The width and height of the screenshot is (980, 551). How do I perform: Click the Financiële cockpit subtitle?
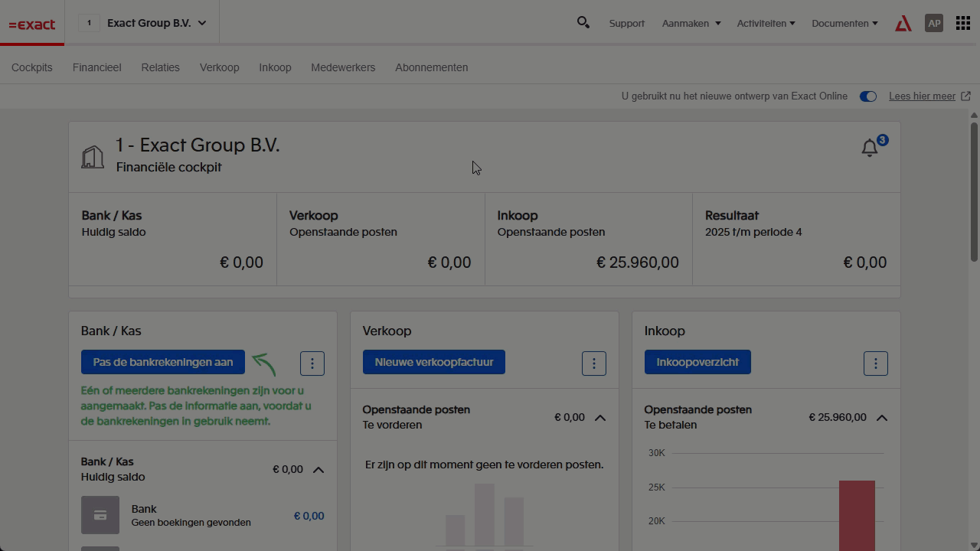(169, 167)
